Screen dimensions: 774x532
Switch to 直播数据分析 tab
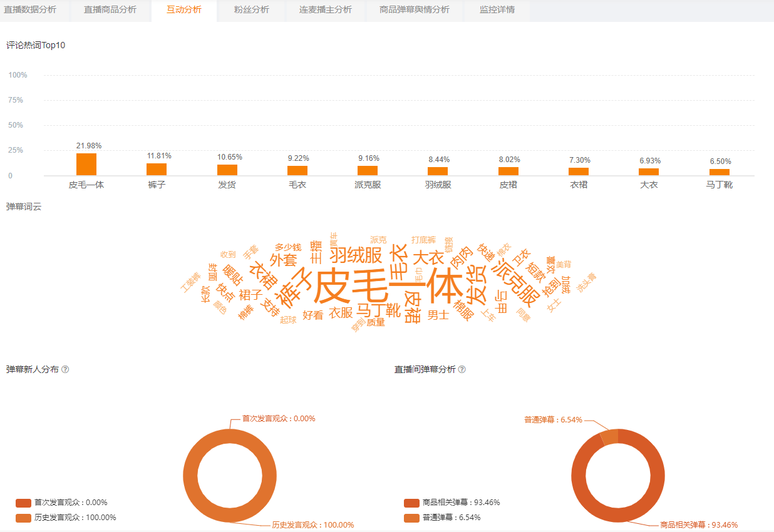30,10
